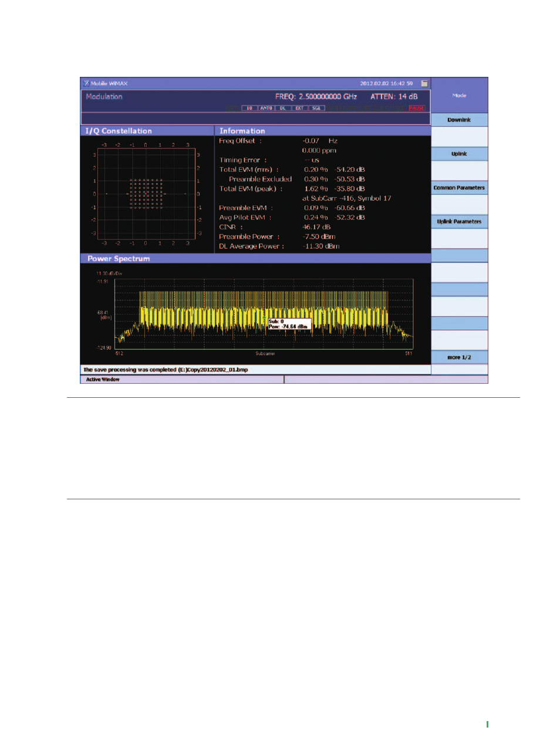Select the Uplink softkey
Viewport: 560px width, 744px height.
(460, 154)
